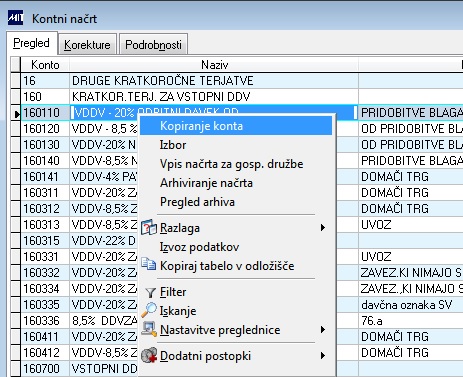463x377 pixels.
Task: Select konto cell 160331
Action: point(45,257)
